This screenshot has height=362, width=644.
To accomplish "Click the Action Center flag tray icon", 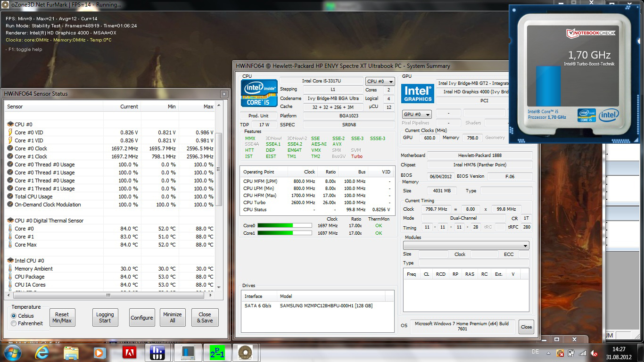I will coord(560,353).
